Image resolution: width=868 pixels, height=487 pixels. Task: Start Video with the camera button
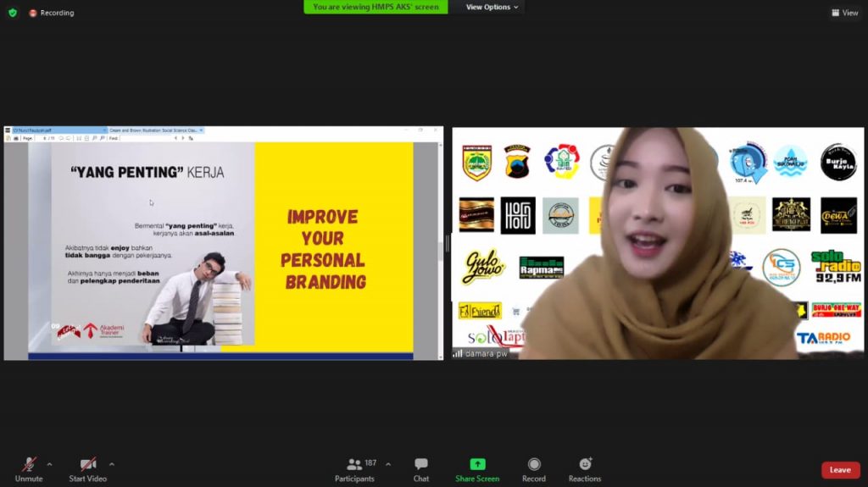point(87,469)
